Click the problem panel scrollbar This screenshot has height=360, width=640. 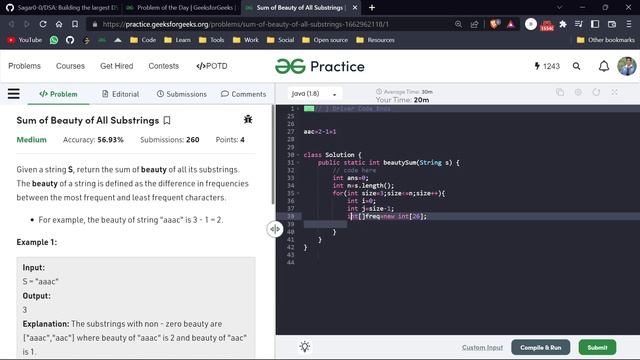tap(273, 155)
